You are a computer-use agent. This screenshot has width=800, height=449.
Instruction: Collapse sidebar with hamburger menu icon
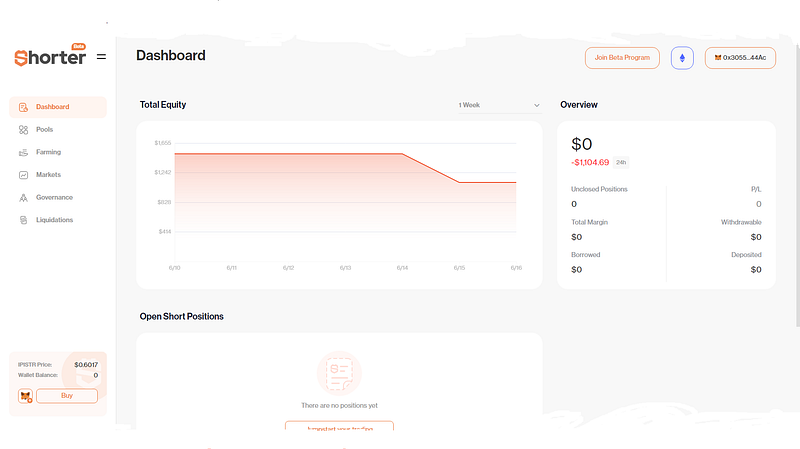click(102, 57)
